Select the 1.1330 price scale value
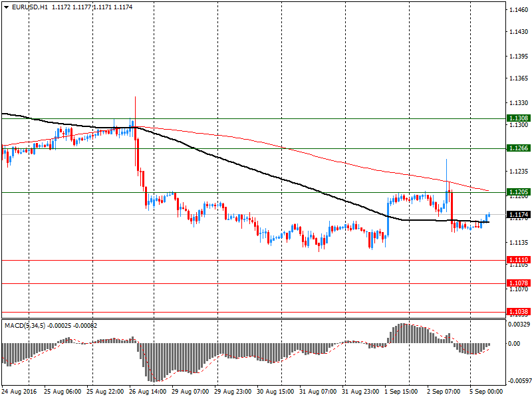 pos(519,103)
